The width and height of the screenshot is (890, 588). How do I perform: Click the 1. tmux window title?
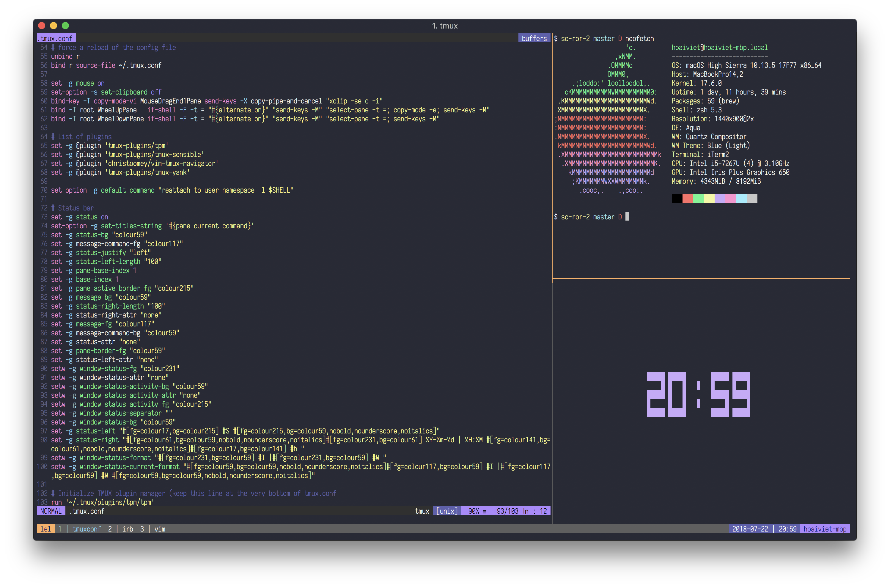[445, 26]
